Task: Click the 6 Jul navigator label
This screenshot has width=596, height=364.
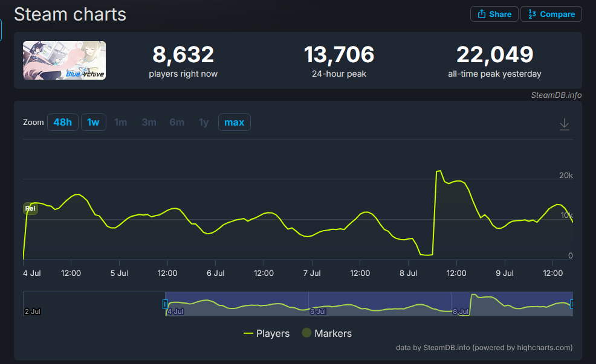Action: 318,311
